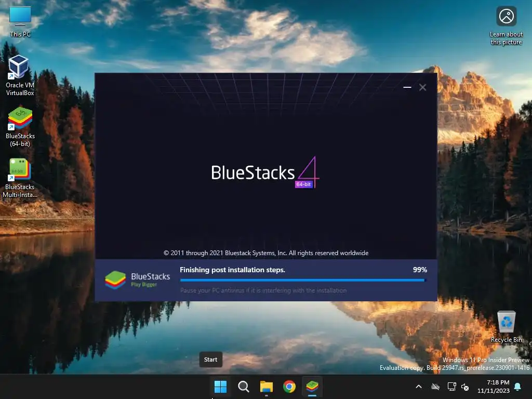Open the Windows Start menu
The height and width of the screenshot is (399, 532).
click(x=220, y=387)
